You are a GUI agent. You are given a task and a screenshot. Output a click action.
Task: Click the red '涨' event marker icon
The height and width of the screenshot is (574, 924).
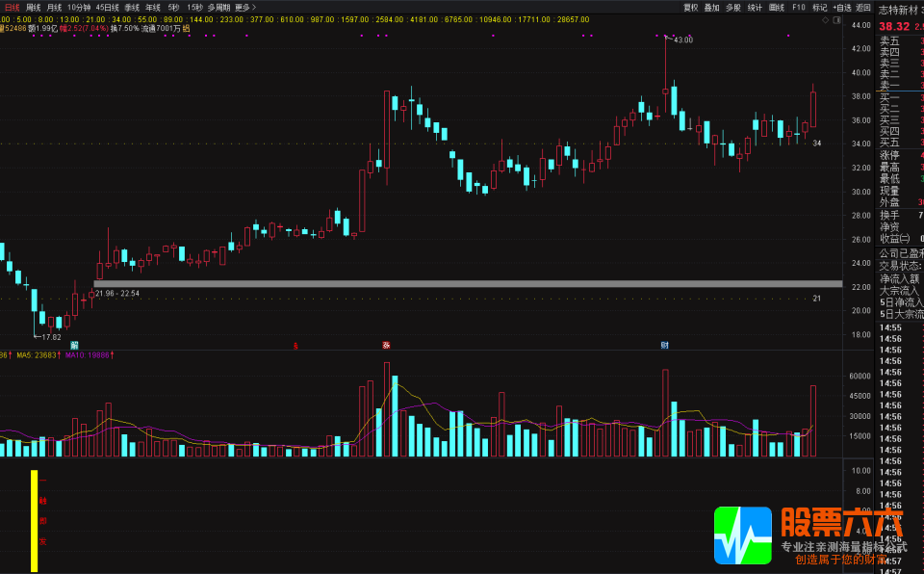pyautogui.click(x=386, y=345)
